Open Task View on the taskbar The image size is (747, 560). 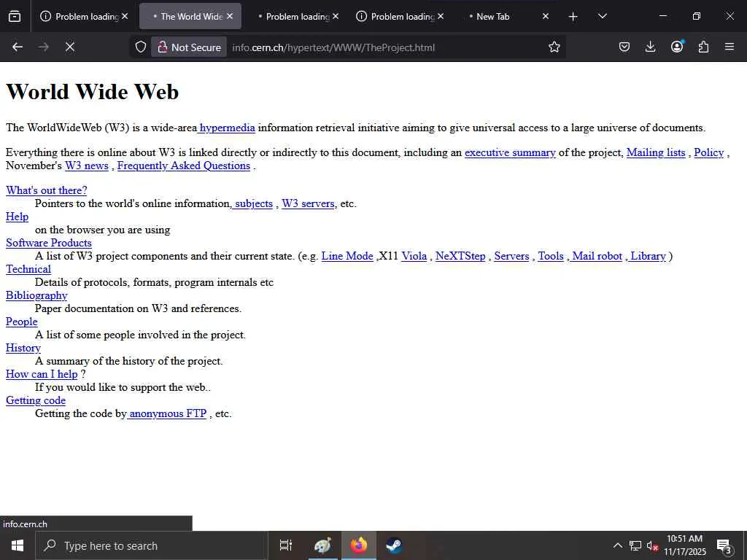coord(286,545)
